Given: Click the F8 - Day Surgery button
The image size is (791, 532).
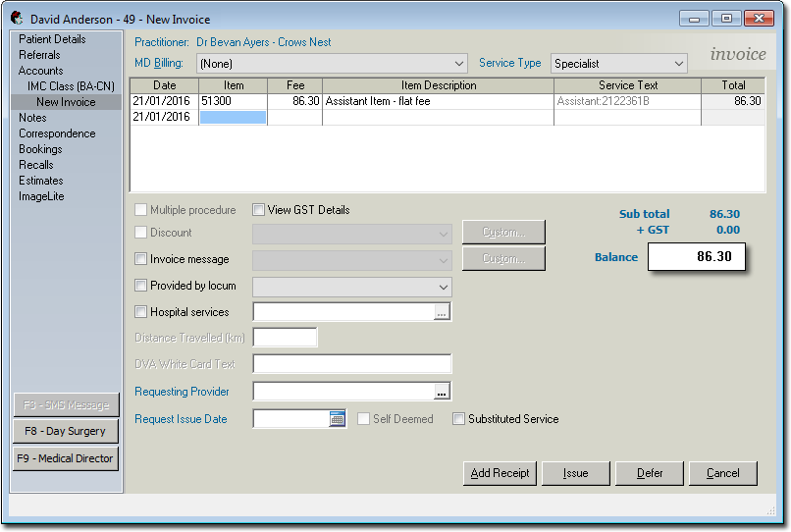Looking at the screenshot, I should tap(66, 431).
